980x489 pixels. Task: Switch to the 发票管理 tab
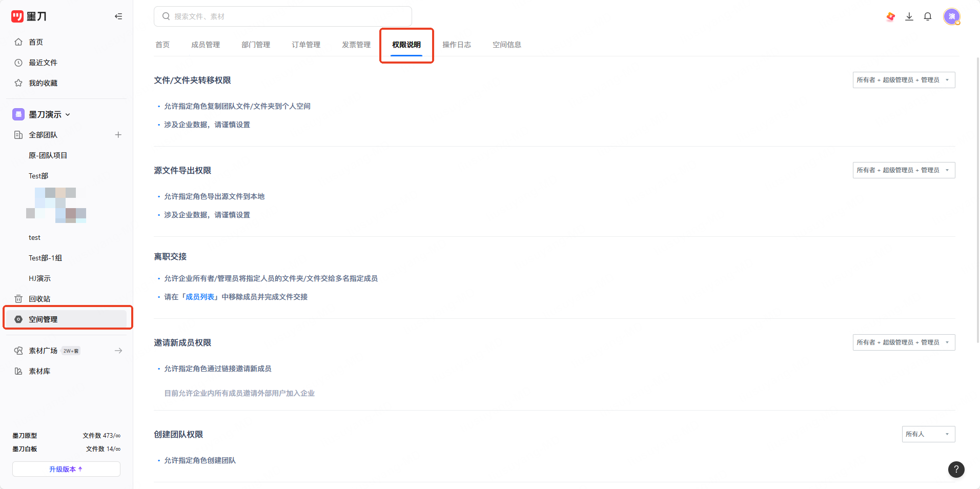pyautogui.click(x=356, y=45)
